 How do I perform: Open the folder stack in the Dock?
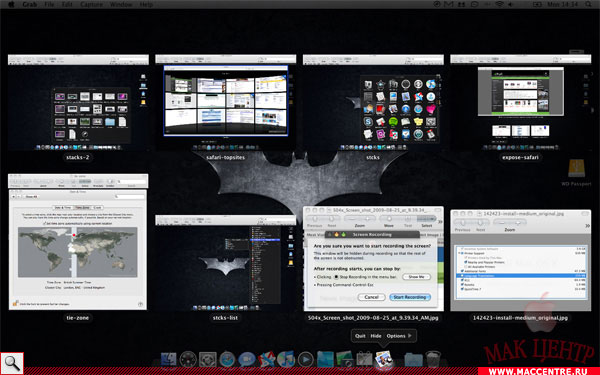point(413,360)
